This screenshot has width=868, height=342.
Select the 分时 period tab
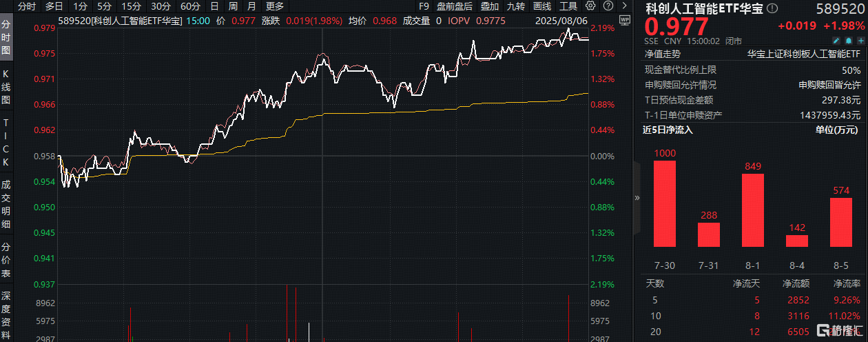[27, 6]
